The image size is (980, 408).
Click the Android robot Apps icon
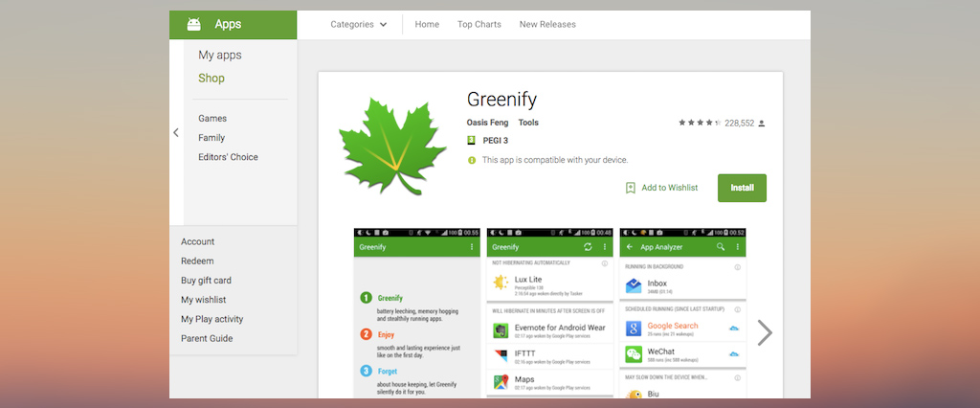[194, 24]
